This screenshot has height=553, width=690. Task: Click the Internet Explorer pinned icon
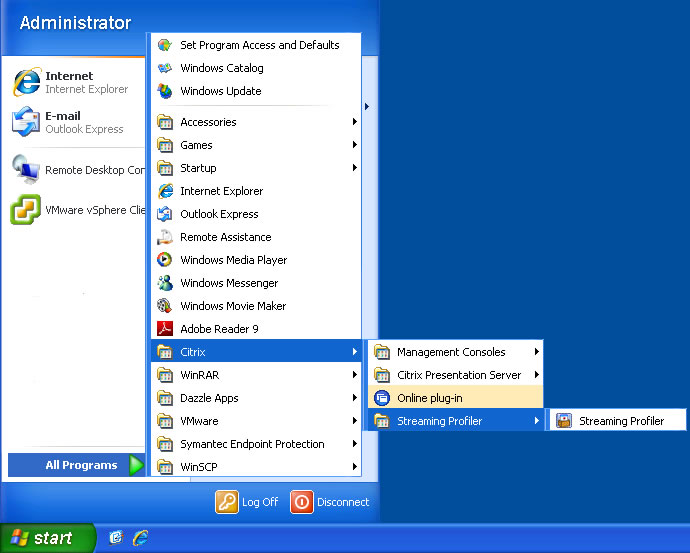27,82
